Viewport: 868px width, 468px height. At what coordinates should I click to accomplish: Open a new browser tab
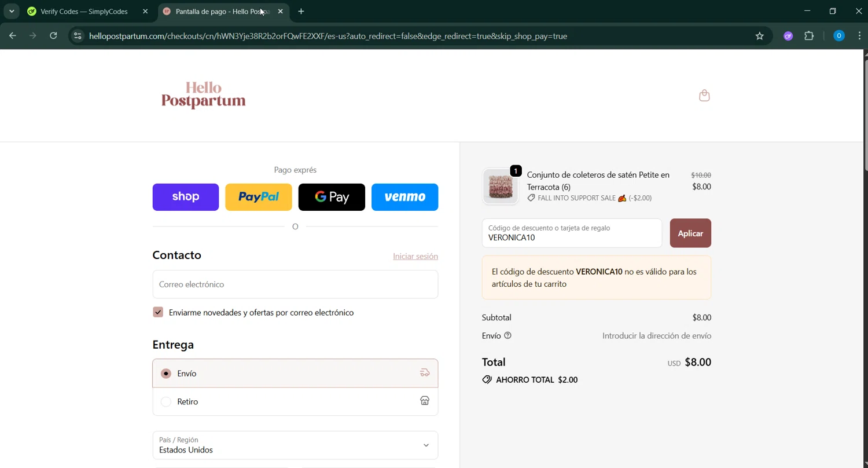[301, 12]
